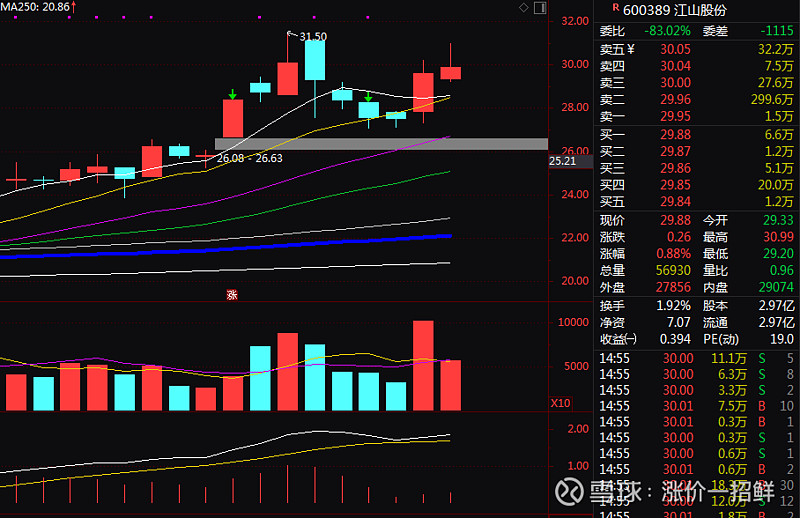Select the 买一 volume 6.6万
800x518 pixels.
[779, 135]
